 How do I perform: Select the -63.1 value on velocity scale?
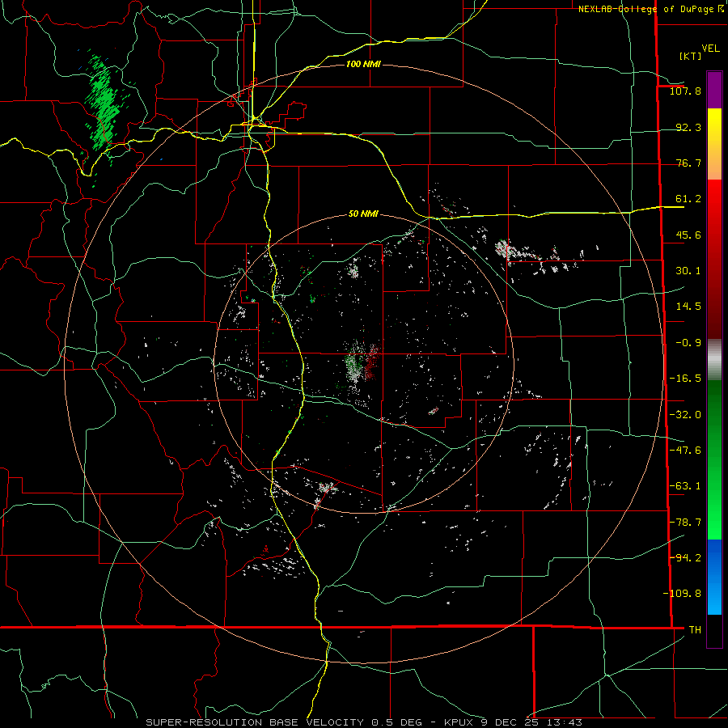click(x=685, y=486)
